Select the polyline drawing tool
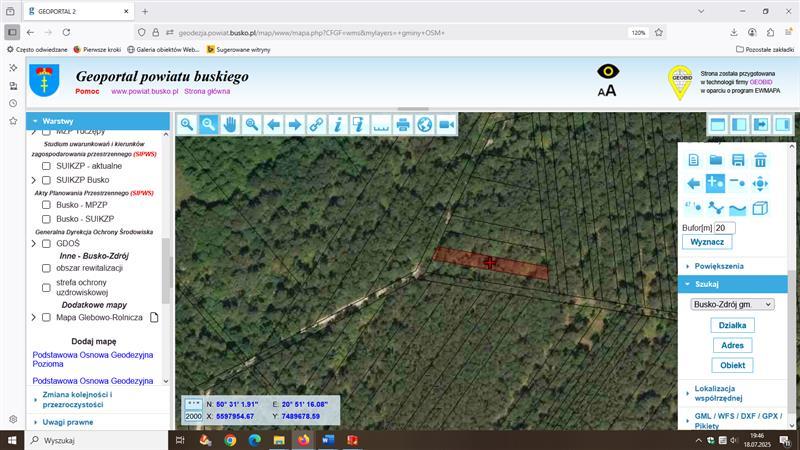The width and height of the screenshot is (800, 450). [716, 208]
